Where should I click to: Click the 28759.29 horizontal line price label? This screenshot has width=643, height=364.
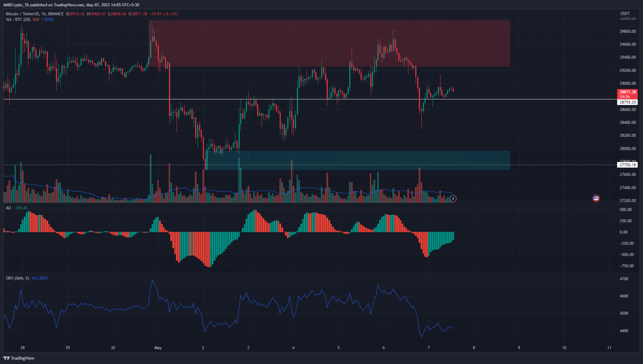pyautogui.click(x=628, y=102)
